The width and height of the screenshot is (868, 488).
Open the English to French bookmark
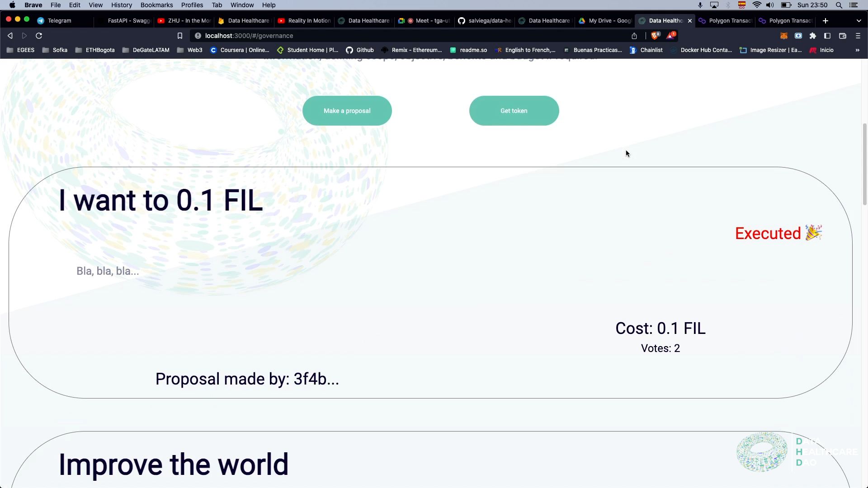tap(525, 50)
